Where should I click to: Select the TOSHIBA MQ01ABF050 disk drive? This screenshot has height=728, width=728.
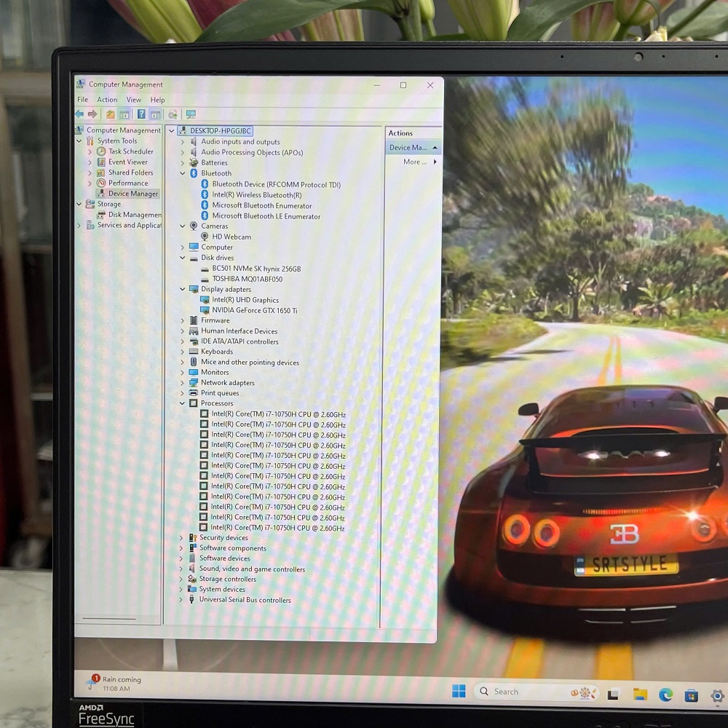247,279
